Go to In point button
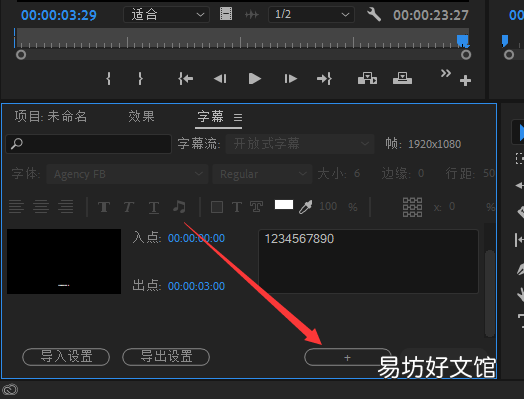The image size is (524, 399). [186, 79]
